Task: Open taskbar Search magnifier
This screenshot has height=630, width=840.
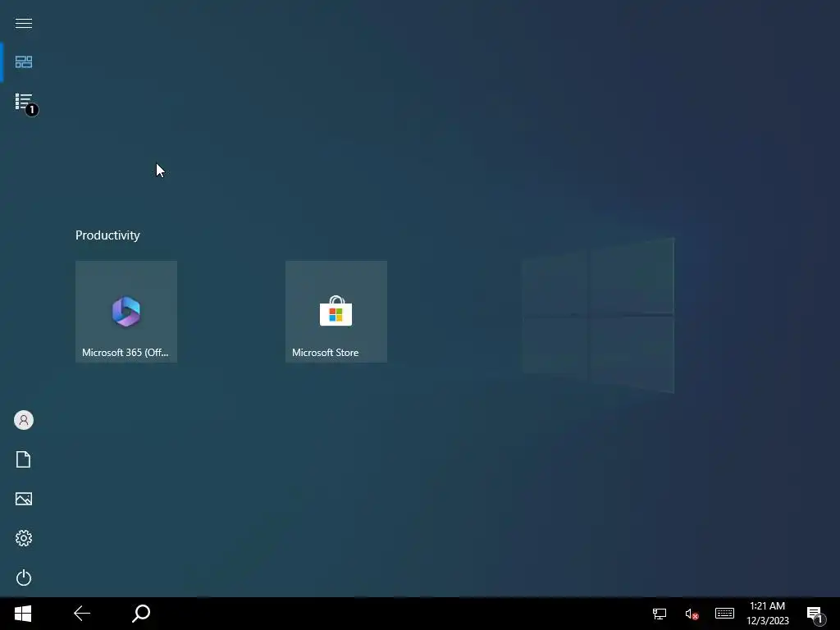Action: click(141, 614)
